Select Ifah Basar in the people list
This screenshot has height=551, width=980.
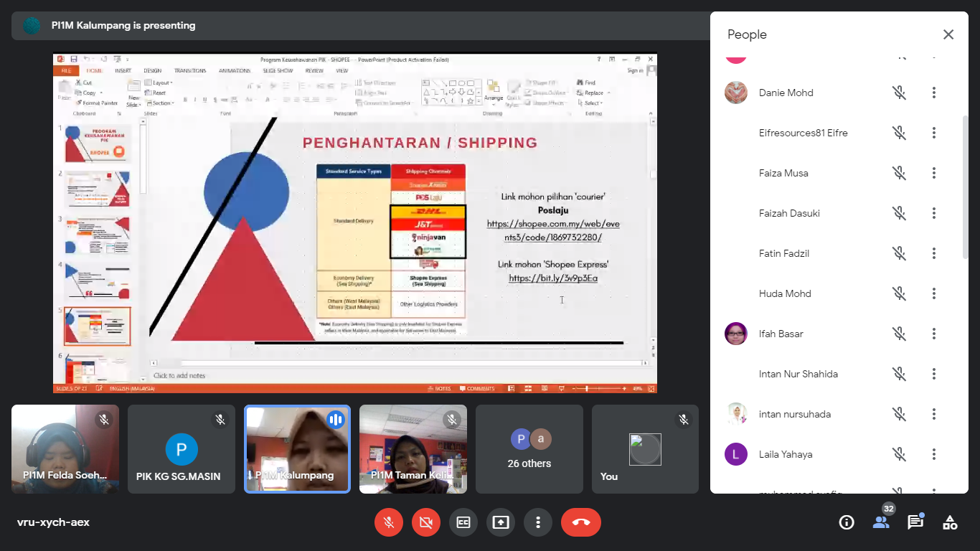click(x=781, y=334)
